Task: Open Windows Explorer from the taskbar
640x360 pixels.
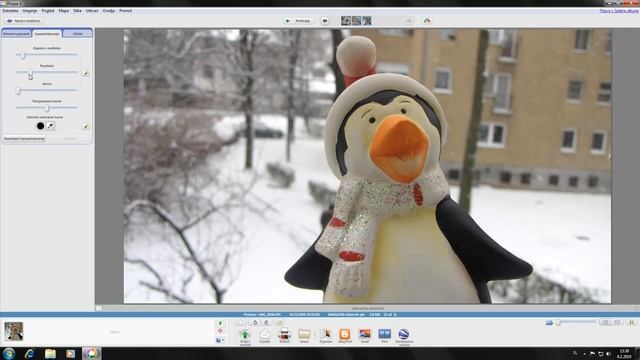Action: click(x=50, y=353)
